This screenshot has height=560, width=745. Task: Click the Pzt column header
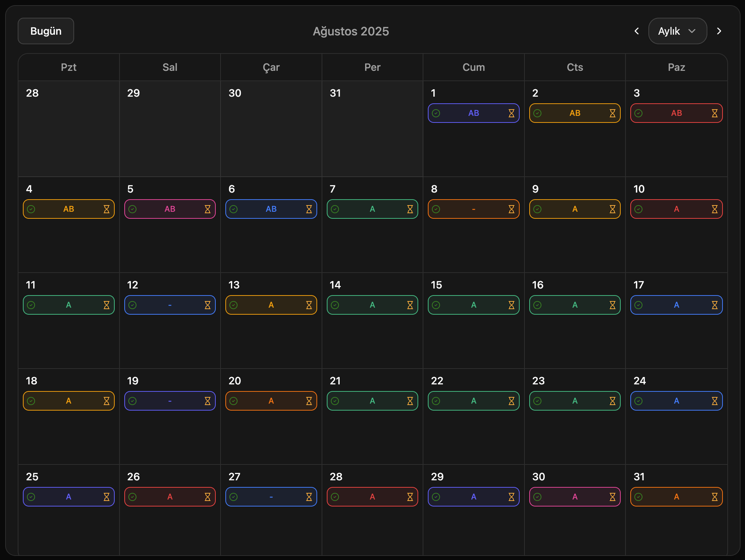tap(69, 67)
